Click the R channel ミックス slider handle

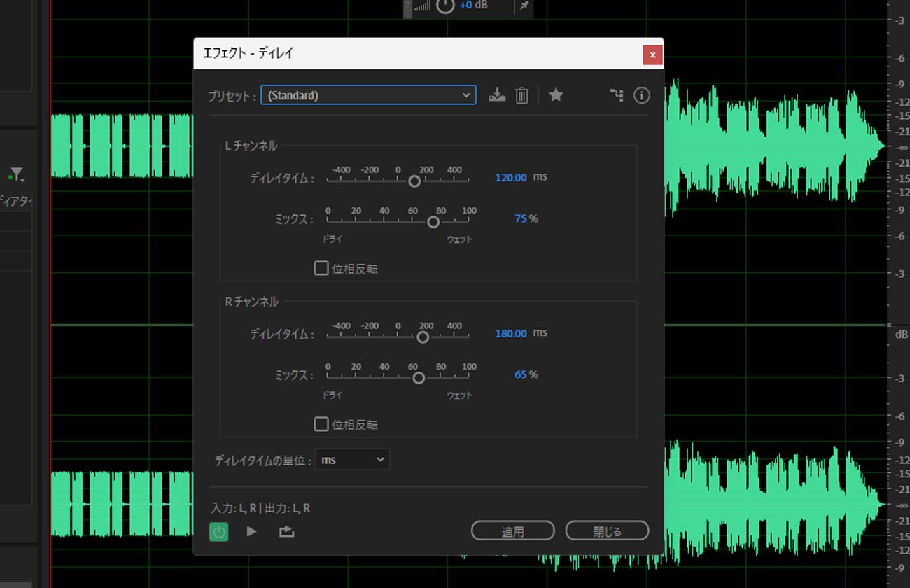(x=419, y=378)
